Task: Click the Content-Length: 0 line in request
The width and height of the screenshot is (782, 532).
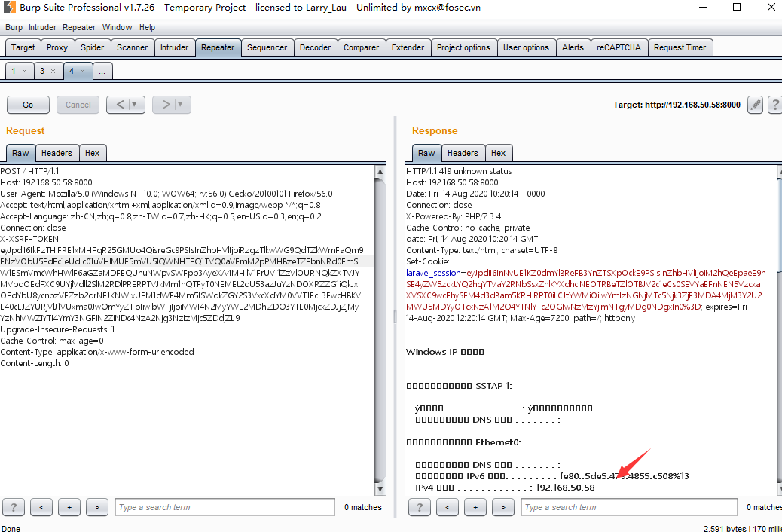Action: [x=35, y=363]
